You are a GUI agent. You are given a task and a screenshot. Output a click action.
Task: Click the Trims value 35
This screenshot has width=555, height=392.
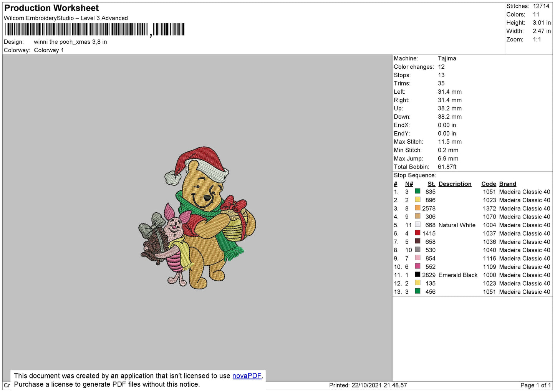(441, 83)
